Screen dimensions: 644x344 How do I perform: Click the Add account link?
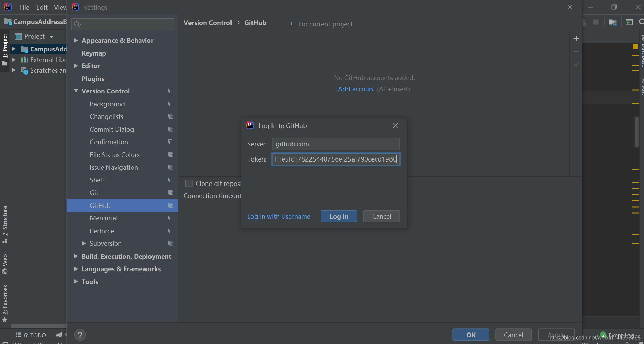(x=356, y=89)
